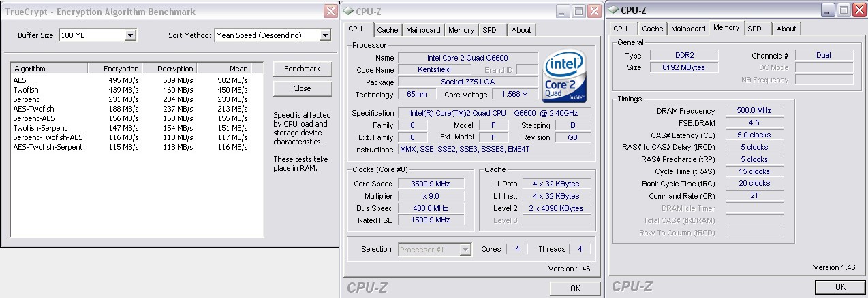Click the Cores count field
The image size is (868, 298).
[517, 249]
